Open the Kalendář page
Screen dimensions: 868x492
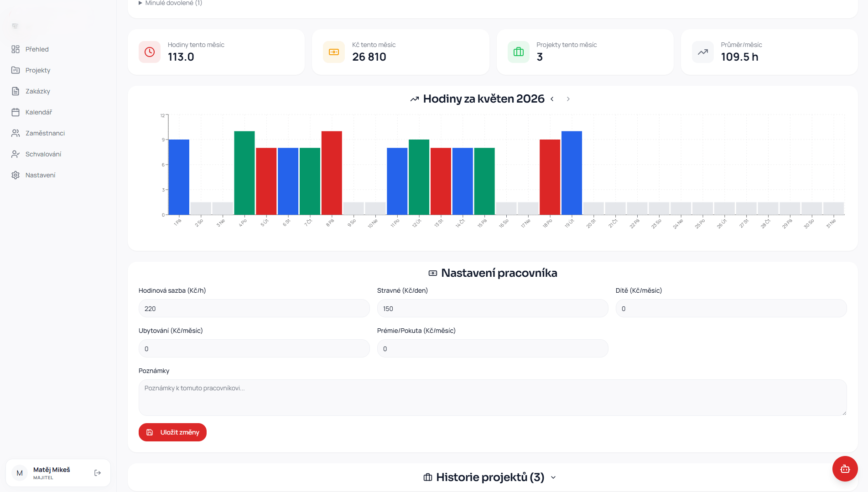[x=39, y=112]
